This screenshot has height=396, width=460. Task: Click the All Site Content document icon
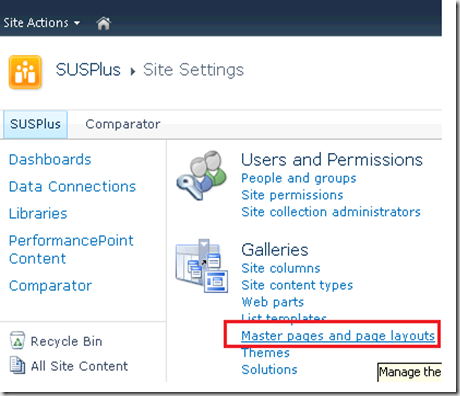[17, 365]
